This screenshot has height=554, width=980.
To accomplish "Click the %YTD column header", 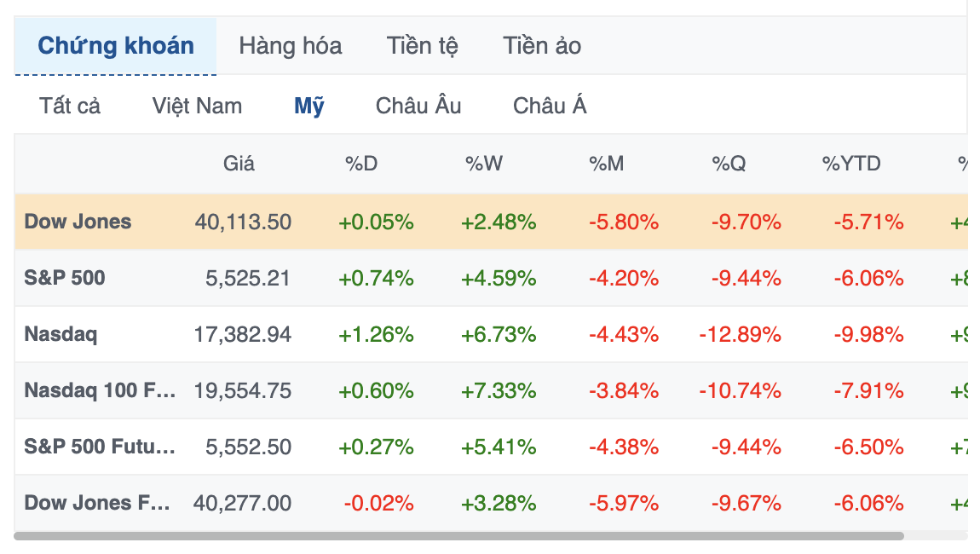I will 851,164.
